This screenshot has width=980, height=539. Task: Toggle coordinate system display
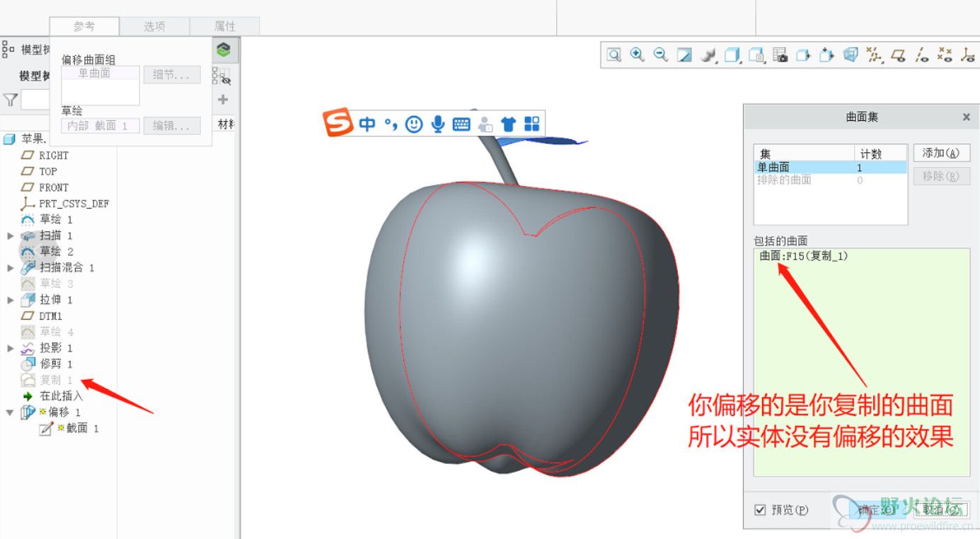click(968, 55)
